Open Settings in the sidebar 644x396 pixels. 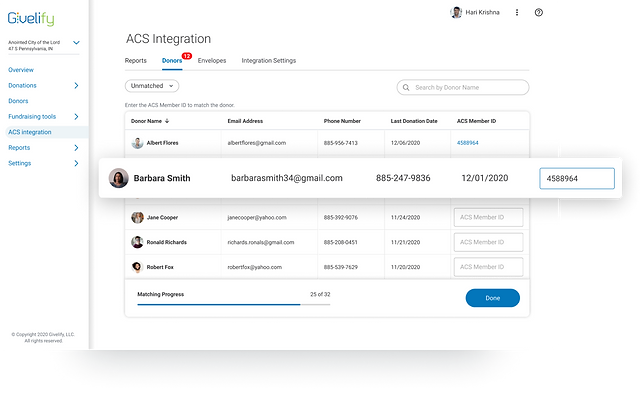[x=20, y=163]
